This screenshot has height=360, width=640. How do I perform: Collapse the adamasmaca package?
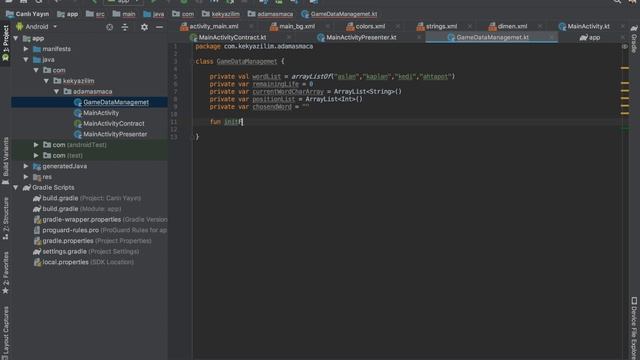click(x=56, y=91)
